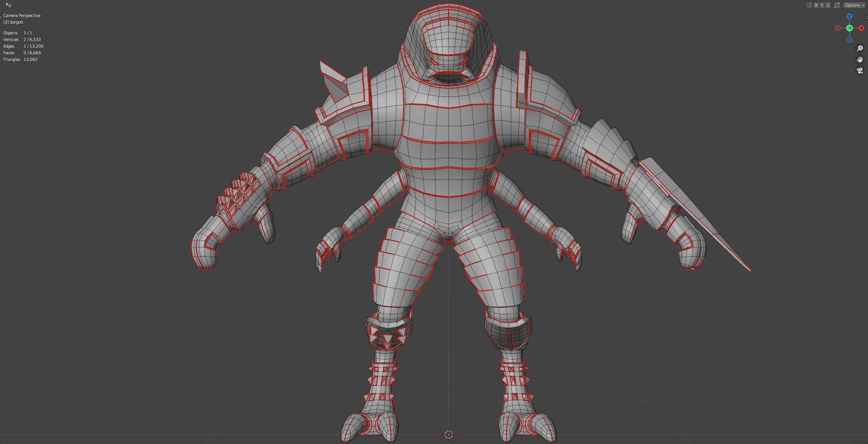Image resolution: width=868 pixels, height=444 pixels.
Task: Click the hollow negative Z gizmo circle
Action: tap(849, 40)
